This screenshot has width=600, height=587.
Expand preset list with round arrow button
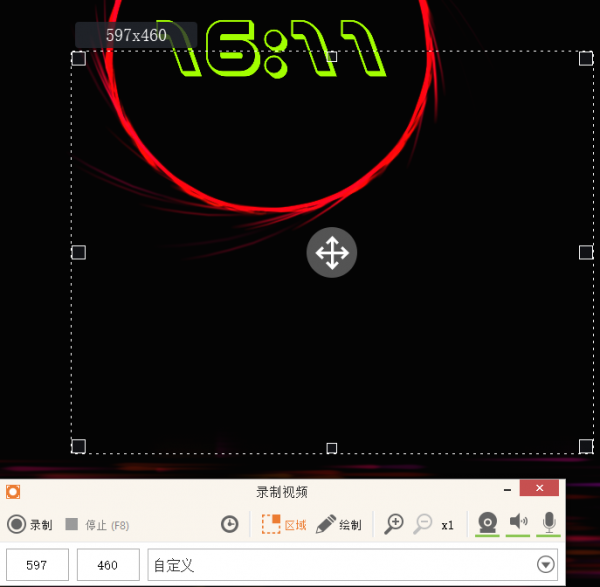tap(545, 564)
